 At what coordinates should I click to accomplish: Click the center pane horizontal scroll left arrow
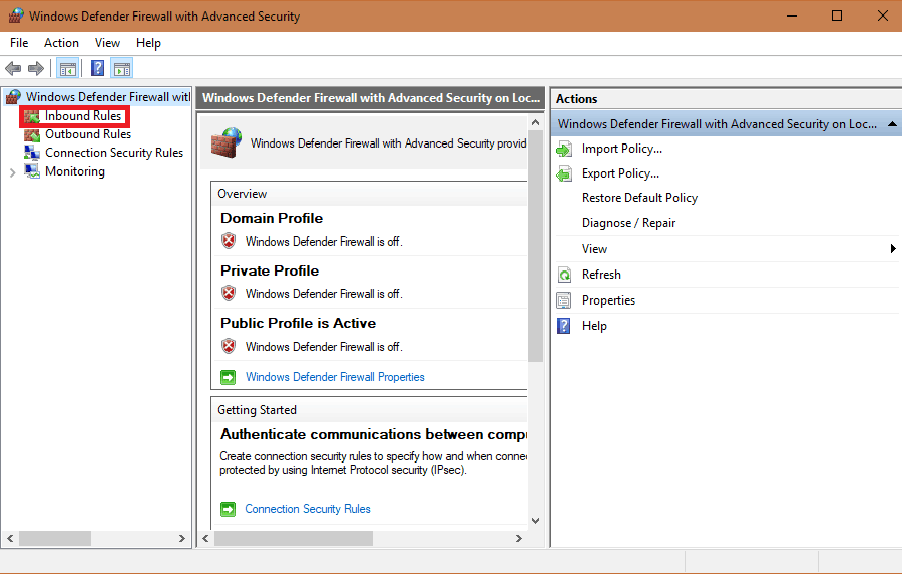[x=205, y=539]
